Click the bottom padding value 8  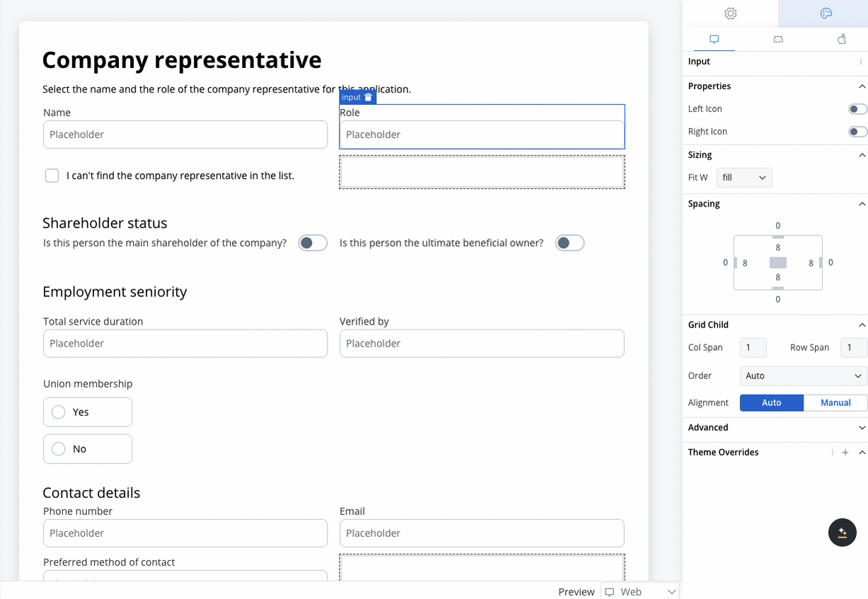778,278
